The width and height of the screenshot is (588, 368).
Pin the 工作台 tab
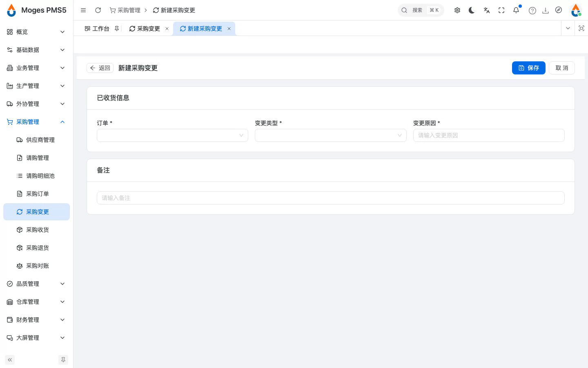(117, 29)
